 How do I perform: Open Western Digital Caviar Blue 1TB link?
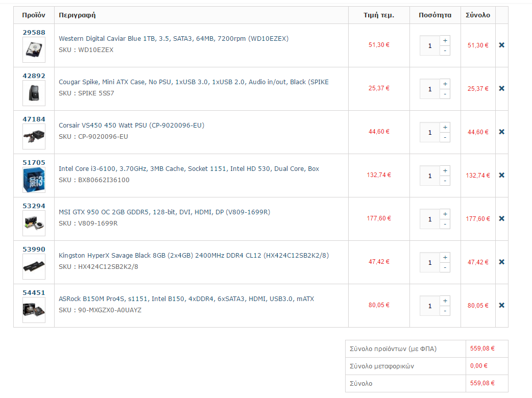pos(174,39)
